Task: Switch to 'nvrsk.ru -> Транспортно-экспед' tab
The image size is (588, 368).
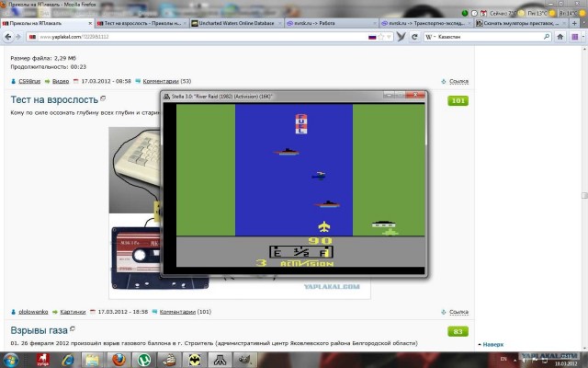Action: tap(426, 23)
